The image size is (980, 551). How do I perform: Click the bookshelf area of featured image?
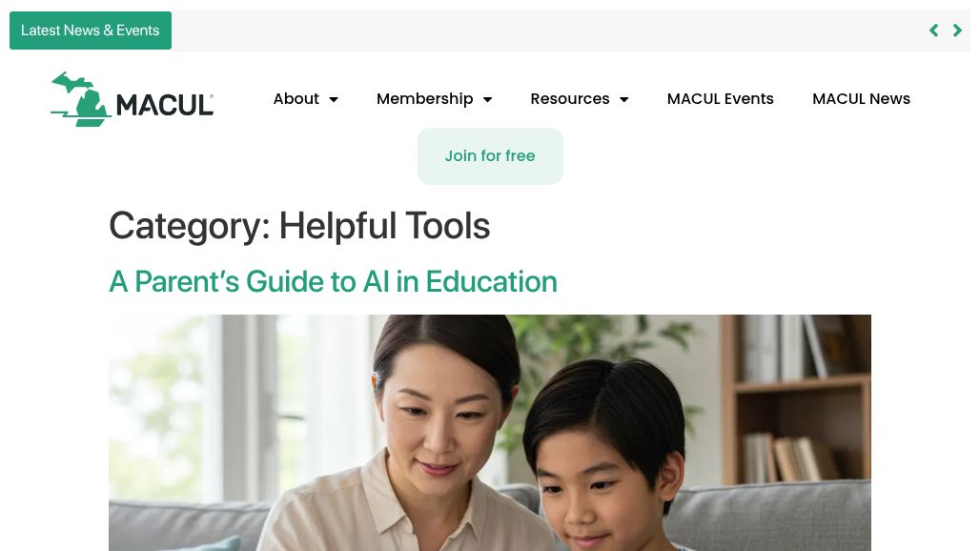click(795, 399)
